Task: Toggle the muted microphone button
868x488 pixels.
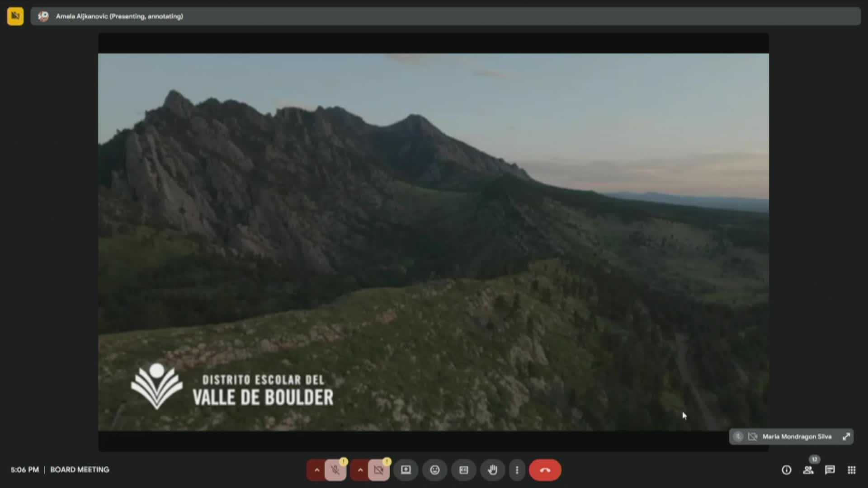Action: point(335,470)
